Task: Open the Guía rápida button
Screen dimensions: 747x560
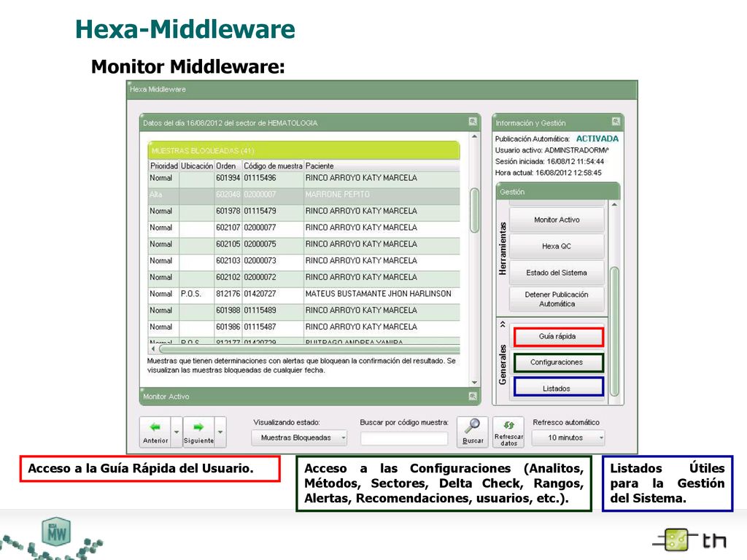Action: point(558,336)
